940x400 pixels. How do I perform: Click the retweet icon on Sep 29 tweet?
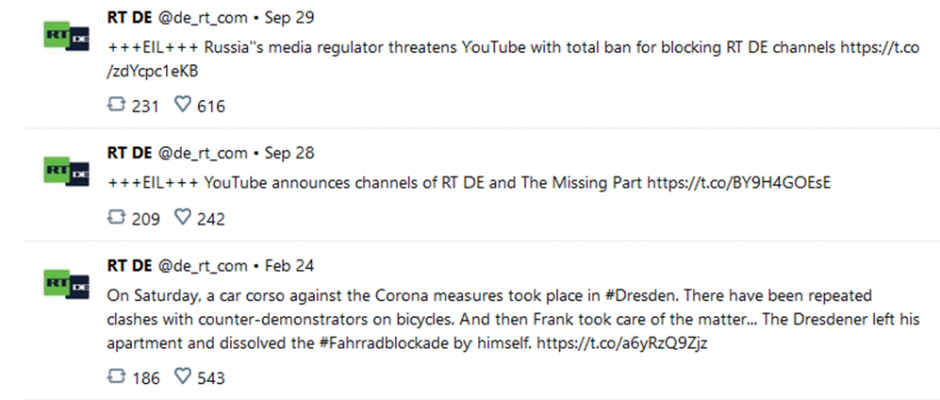[x=116, y=106]
